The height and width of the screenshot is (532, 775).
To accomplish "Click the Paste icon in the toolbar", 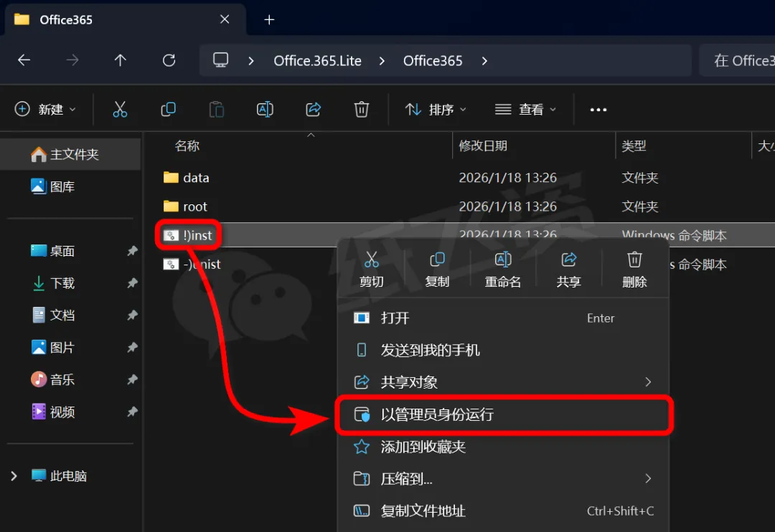I will 217,109.
